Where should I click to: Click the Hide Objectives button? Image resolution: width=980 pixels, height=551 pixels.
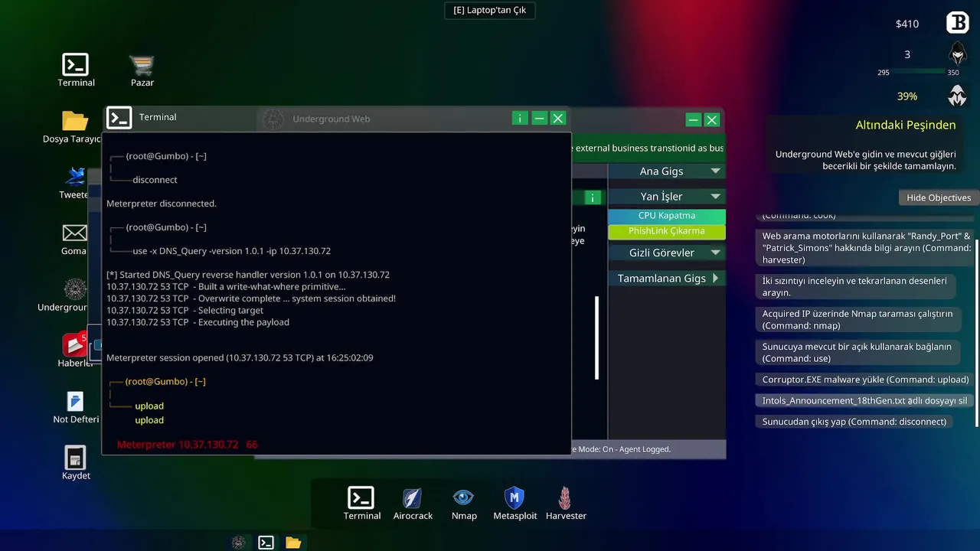(x=939, y=197)
